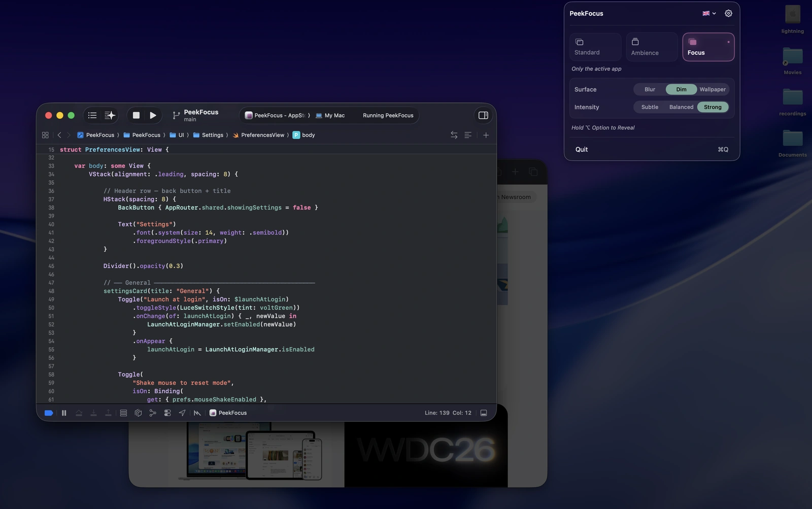Set Surface to Wallpaper
Viewport: 812px width, 509px height.
pos(713,89)
